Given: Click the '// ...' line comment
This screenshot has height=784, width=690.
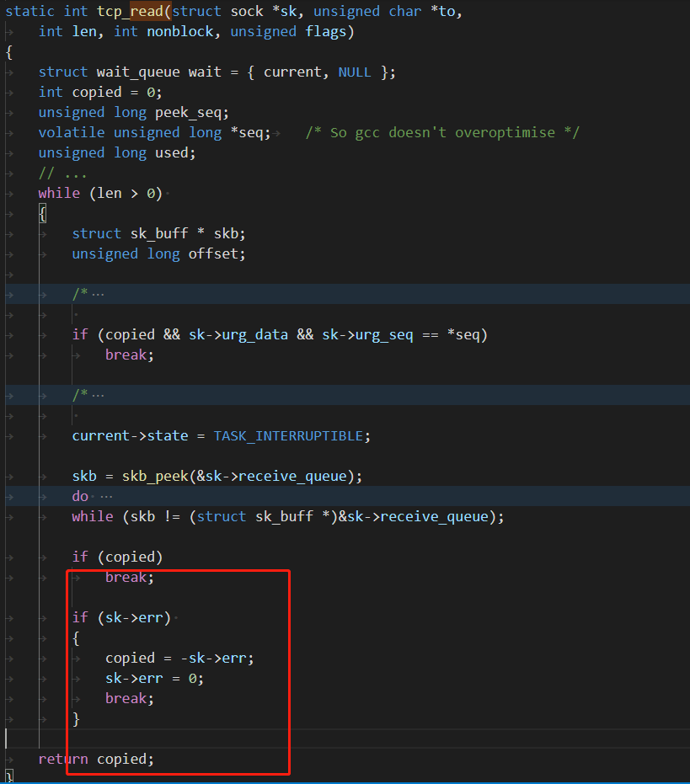Looking at the screenshot, I should tap(62, 173).
